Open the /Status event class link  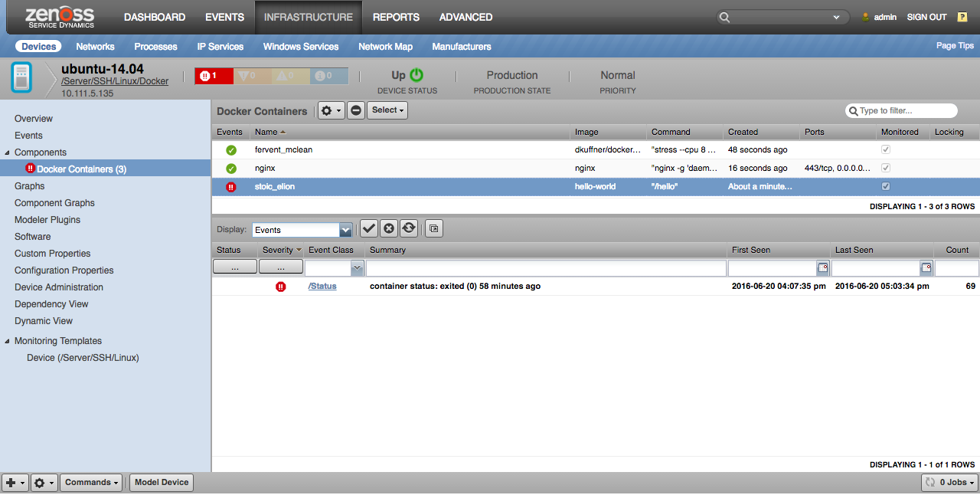click(x=322, y=286)
